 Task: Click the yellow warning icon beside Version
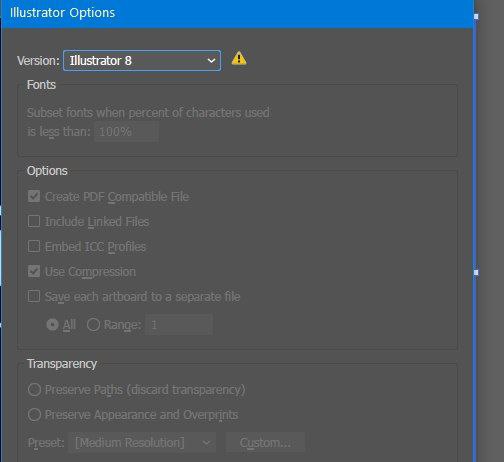click(x=239, y=58)
